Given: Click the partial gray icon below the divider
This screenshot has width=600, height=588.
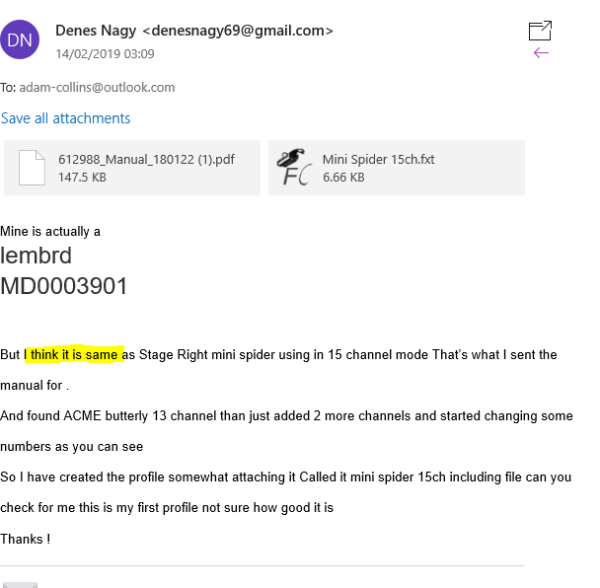Looking at the screenshot, I should [x=20, y=585].
